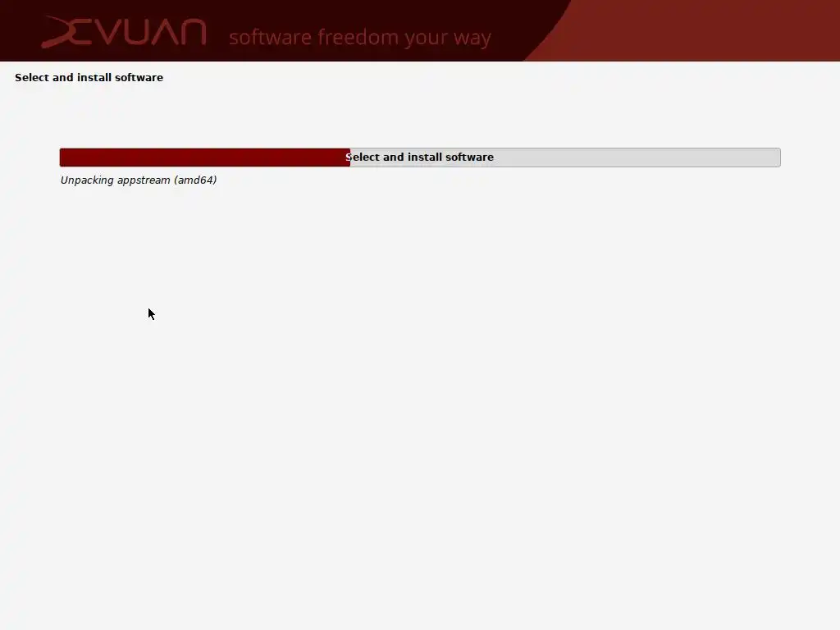Click the word "appstream" in the status line
The width and height of the screenshot is (840, 630).
(144, 181)
